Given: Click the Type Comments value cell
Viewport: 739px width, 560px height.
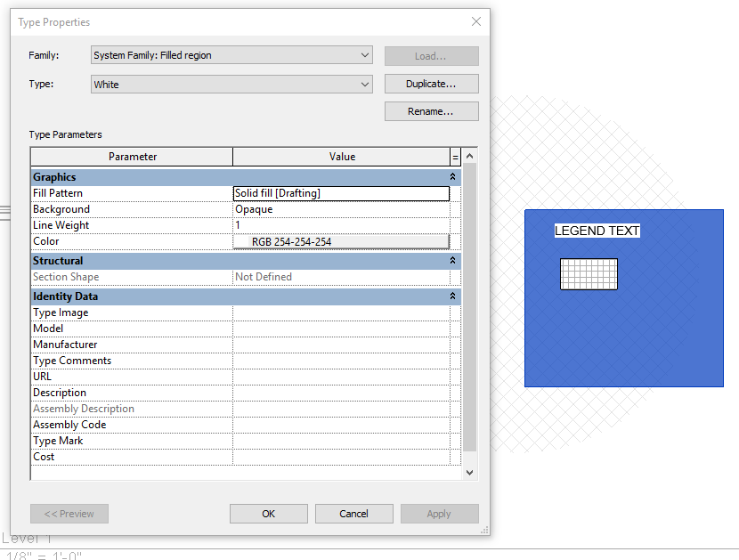Looking at the screenshot, I should coord(341,360).
